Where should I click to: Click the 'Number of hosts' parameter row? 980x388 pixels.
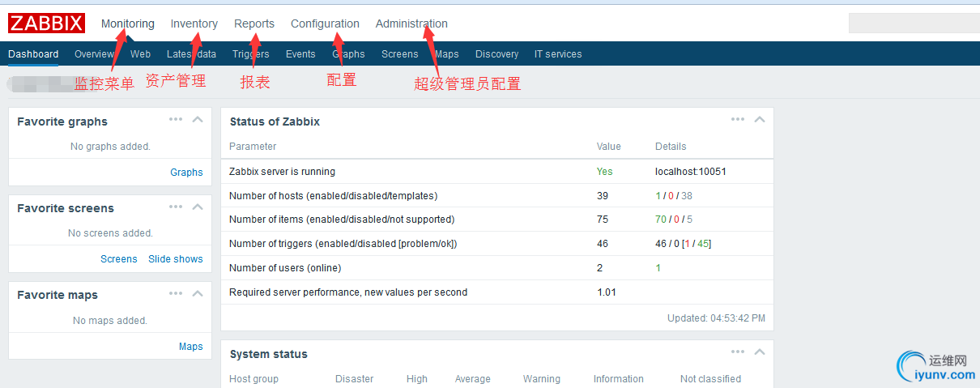coord(497,196)
